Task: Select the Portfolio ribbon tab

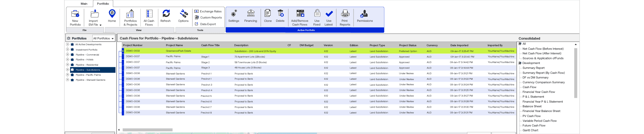Action: coord(103,4)
